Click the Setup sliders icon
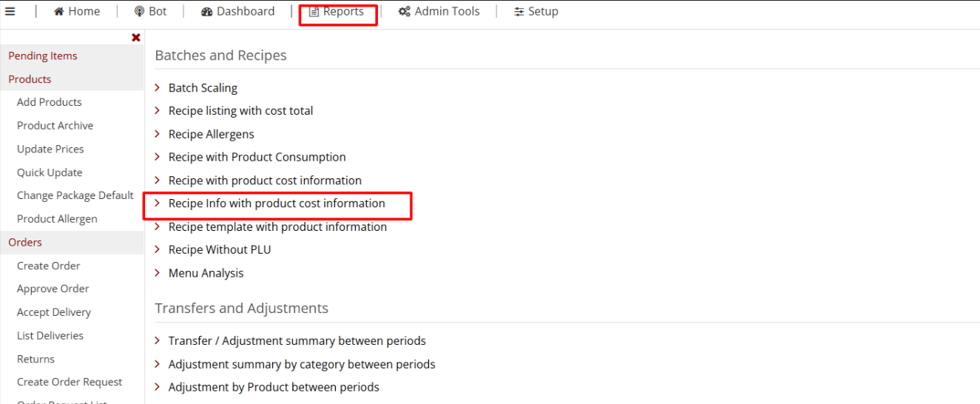 [519, 12]
